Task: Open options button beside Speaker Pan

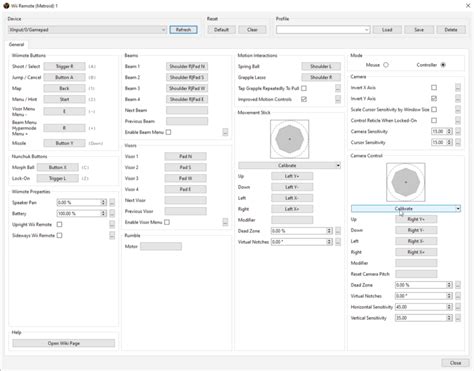Action: pyautogui.click(x=112, y=202)
